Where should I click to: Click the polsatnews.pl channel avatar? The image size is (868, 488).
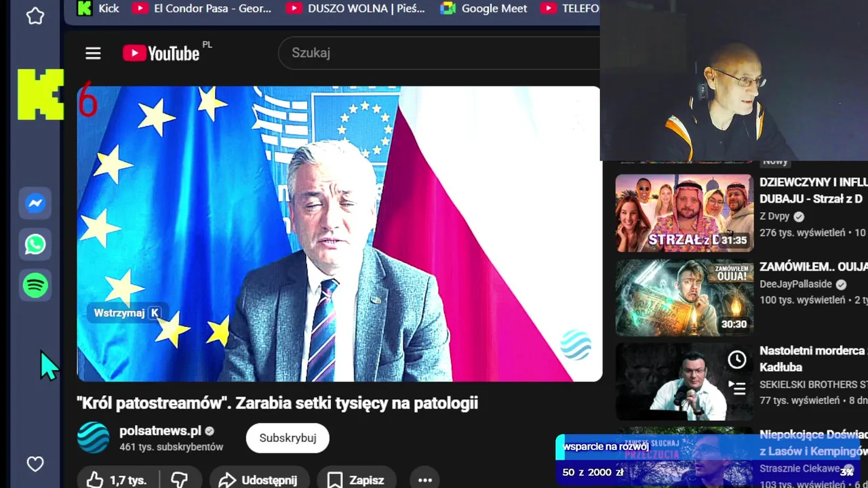[94, 438]
